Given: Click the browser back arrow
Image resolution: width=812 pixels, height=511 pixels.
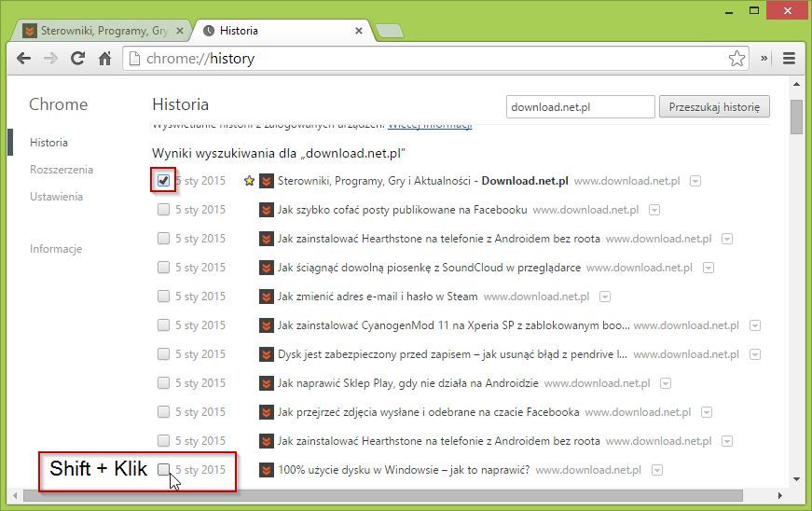Looking at the screenshot, I should (x=24, y=59).
